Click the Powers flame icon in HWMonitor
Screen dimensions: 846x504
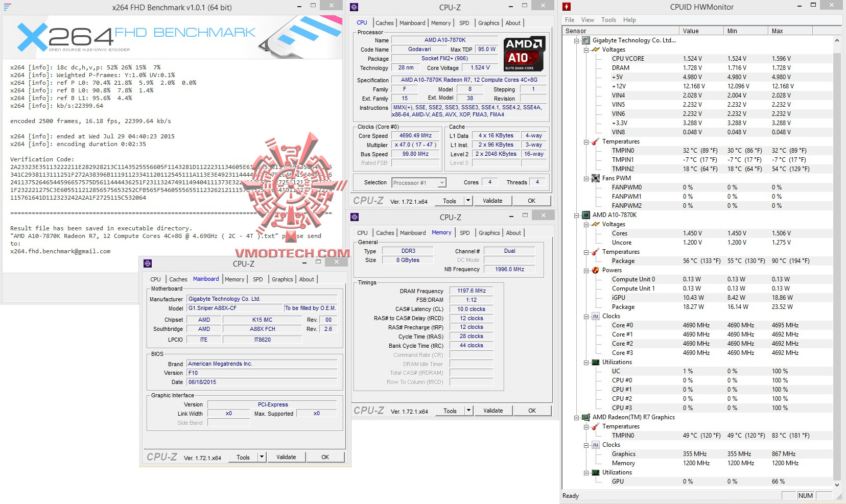596,270
